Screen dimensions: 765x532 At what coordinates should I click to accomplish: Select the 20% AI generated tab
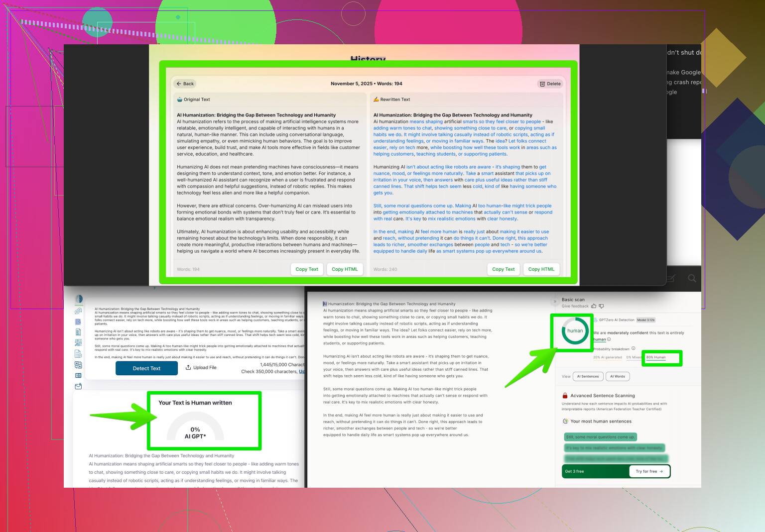pos(607,357)
